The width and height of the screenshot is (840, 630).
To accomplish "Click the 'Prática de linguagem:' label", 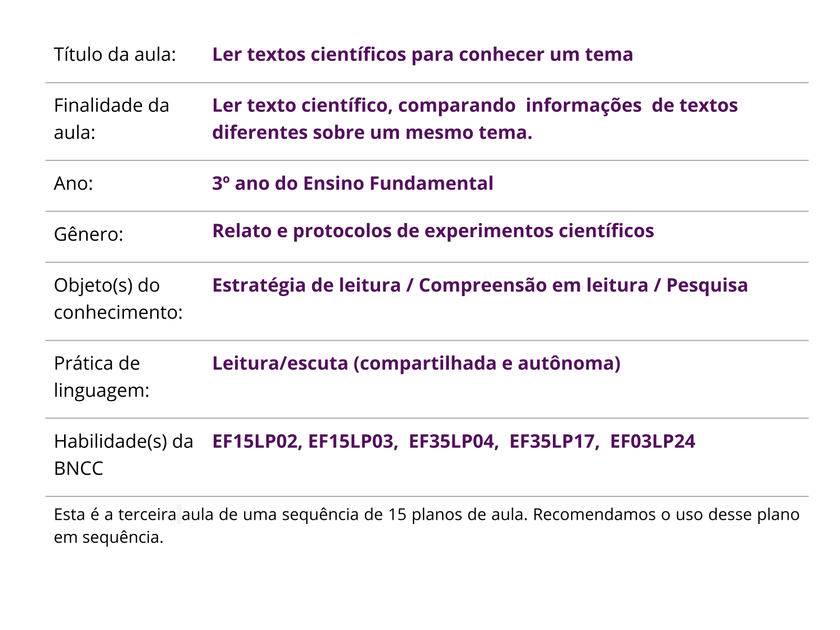I will click(x=101, y=376).
